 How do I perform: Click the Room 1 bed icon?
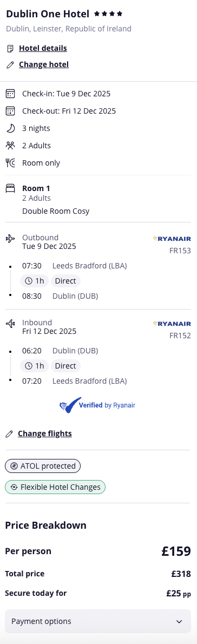[10, 188]
